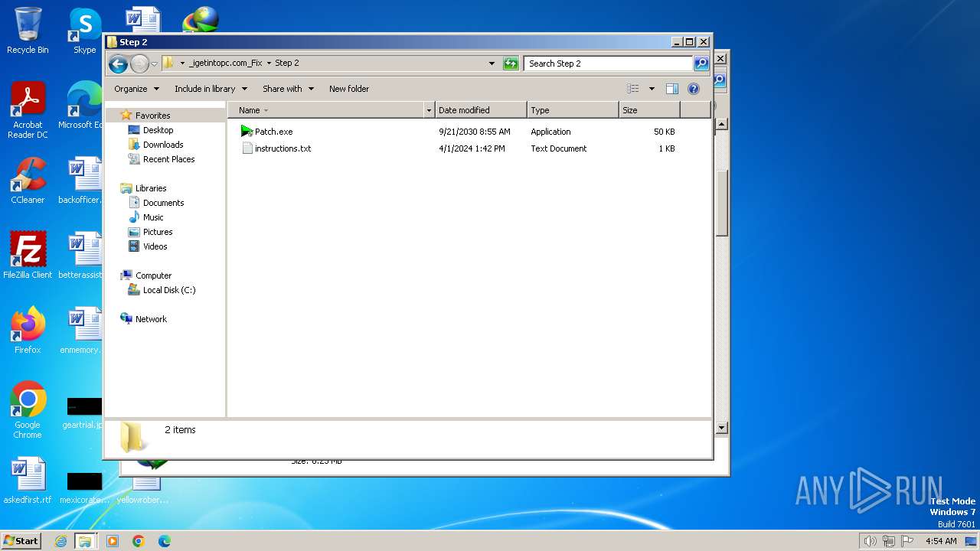The width and height of the screenshot is (980, 551).
Task: Open the Recycle Bin desktop icon
Action: tap(28, 31)
